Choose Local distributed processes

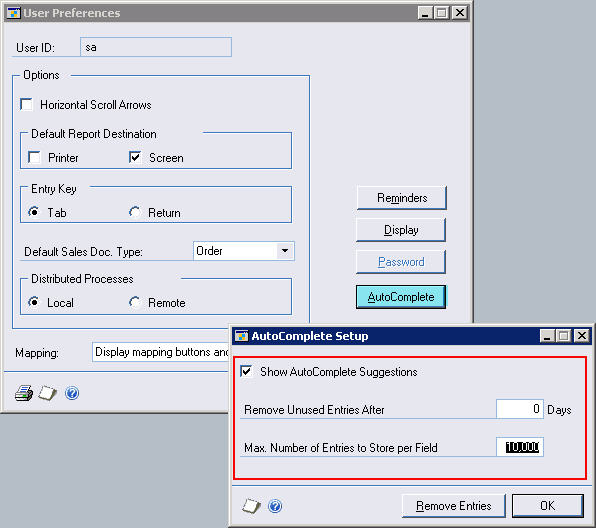[x=34, y=302]
